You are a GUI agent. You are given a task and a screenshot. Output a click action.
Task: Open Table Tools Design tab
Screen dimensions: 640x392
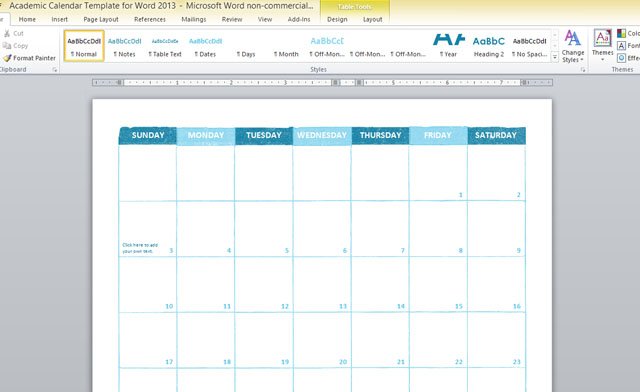[337, 19]
